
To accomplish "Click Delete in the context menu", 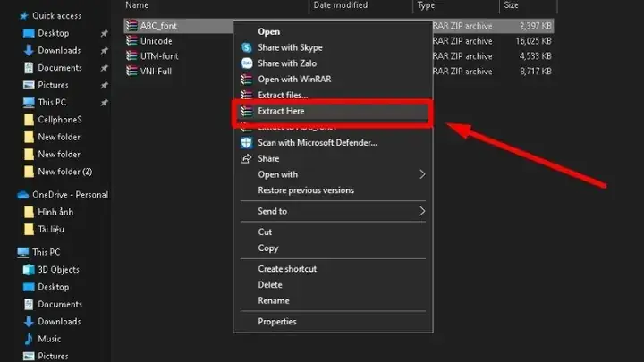I will point(270,285).
